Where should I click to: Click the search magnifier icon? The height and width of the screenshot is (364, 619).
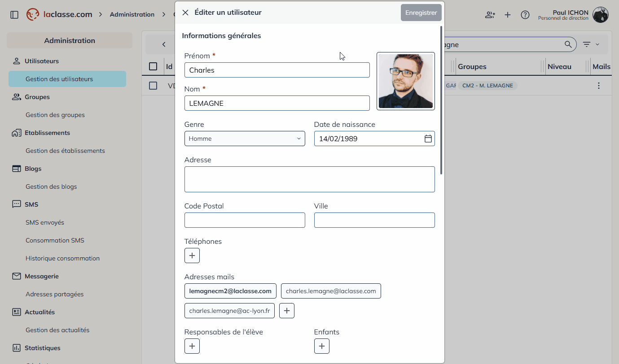(568, 44)
